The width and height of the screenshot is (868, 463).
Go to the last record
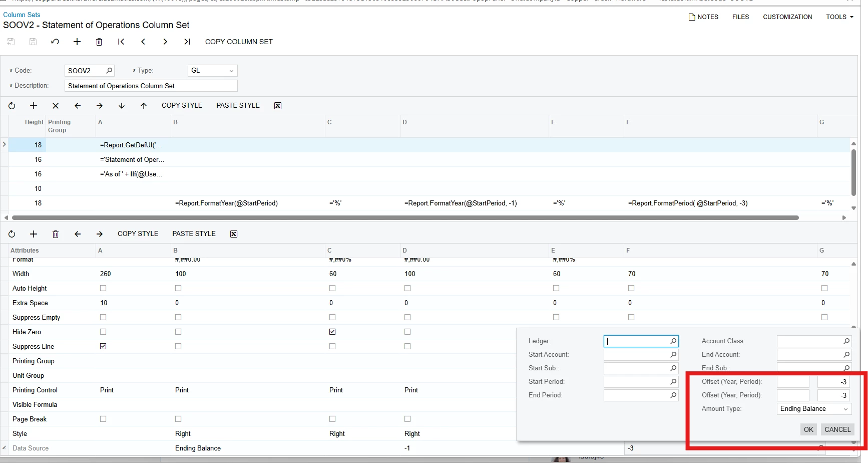[187, 42]
